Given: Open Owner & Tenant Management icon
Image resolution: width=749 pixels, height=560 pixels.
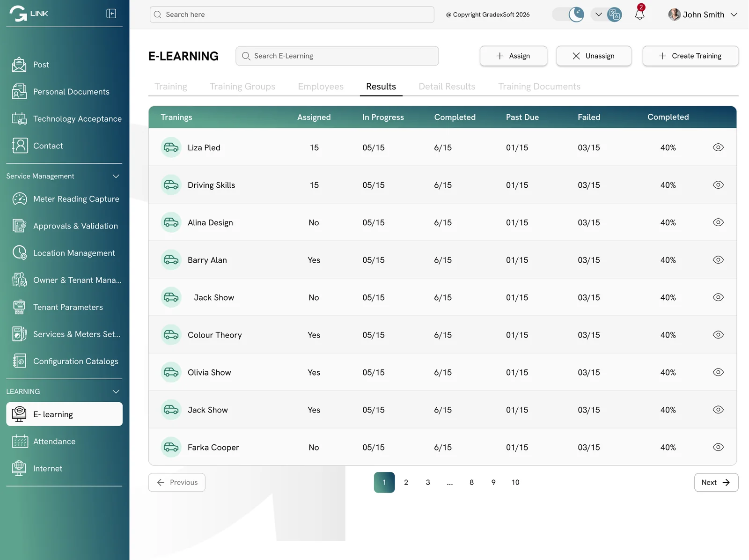Looking at the screenshot, I should click(x=19, y=280).
